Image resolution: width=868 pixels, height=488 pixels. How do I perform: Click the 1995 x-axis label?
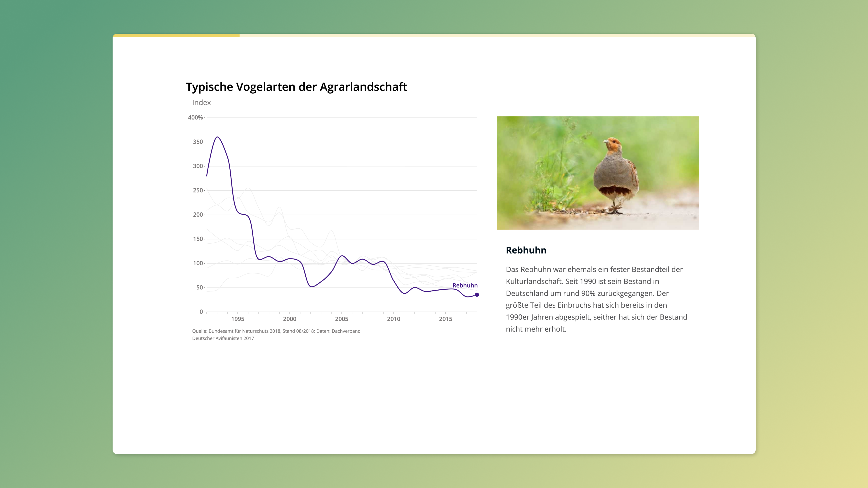(x=238, y=319)
